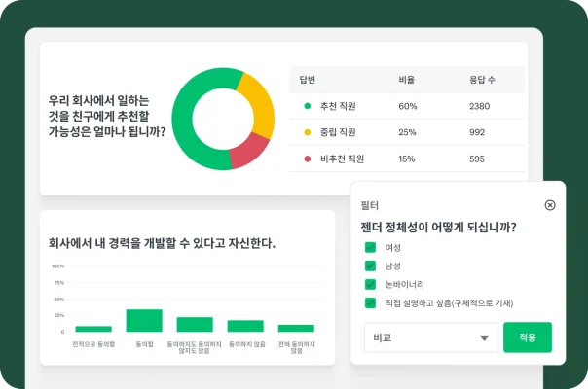
Task: Click the 25% ratio value
Action: (x=407, y=132)
